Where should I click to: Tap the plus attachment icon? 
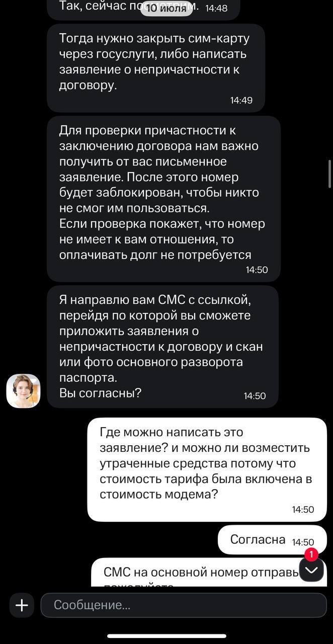[22, 605]
